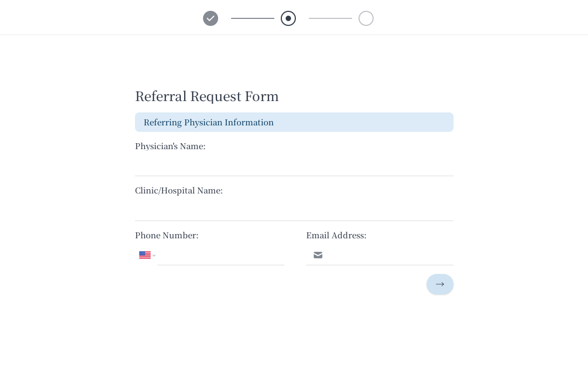The image size is (588, 368).
Task: Click the completed step checkmark icon
Action: 211,18
